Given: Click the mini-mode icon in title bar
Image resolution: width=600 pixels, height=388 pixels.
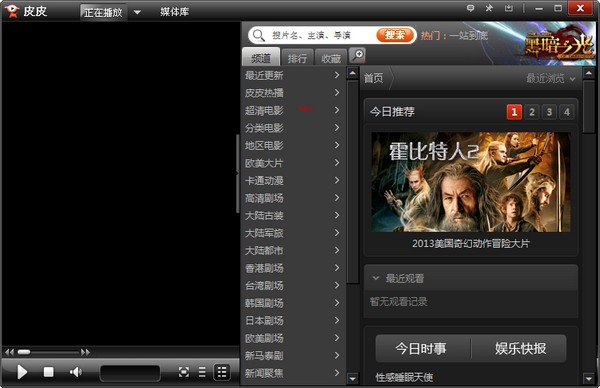Looking at the screenshot, I should tap(509, 8).
